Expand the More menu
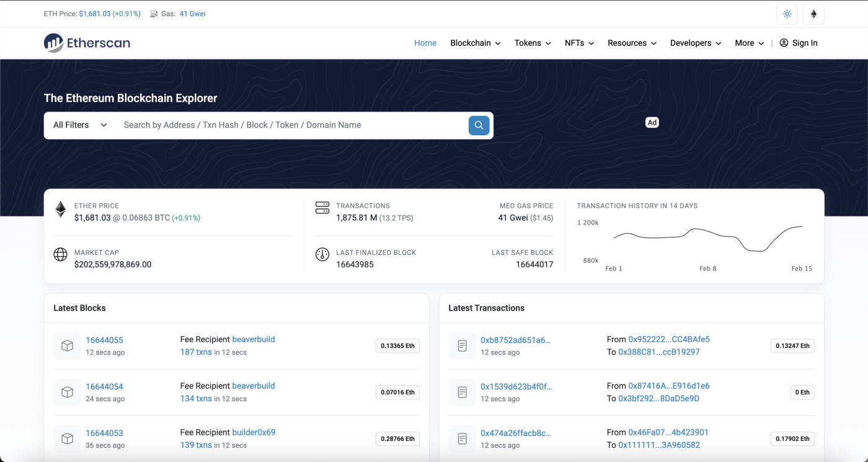868x462 pixels. tap(749, 43)
